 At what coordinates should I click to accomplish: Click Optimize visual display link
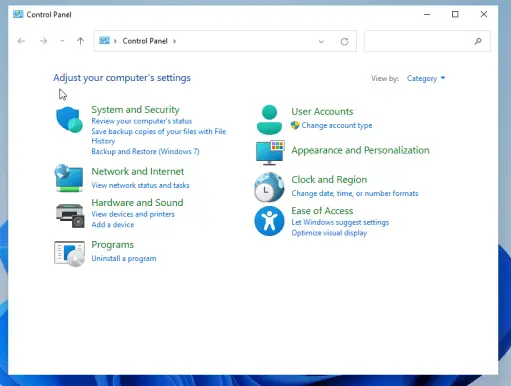(x=329, y=233)
